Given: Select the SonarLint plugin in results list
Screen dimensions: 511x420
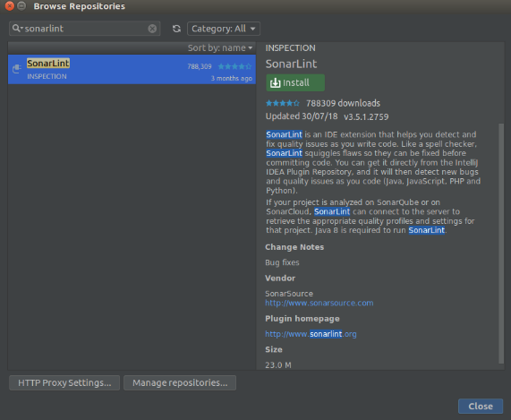Looking at the screenshot, I should click(x=132, y=70).
